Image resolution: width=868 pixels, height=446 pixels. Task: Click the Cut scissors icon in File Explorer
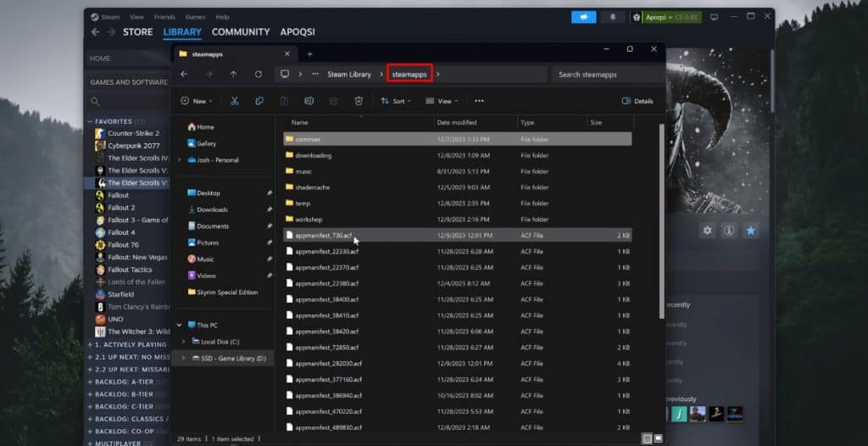(x=234, y=101)
